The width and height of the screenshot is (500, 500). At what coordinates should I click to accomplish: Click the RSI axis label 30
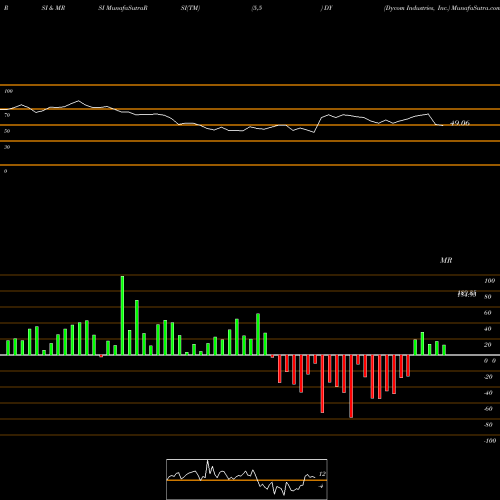(7, 147)
